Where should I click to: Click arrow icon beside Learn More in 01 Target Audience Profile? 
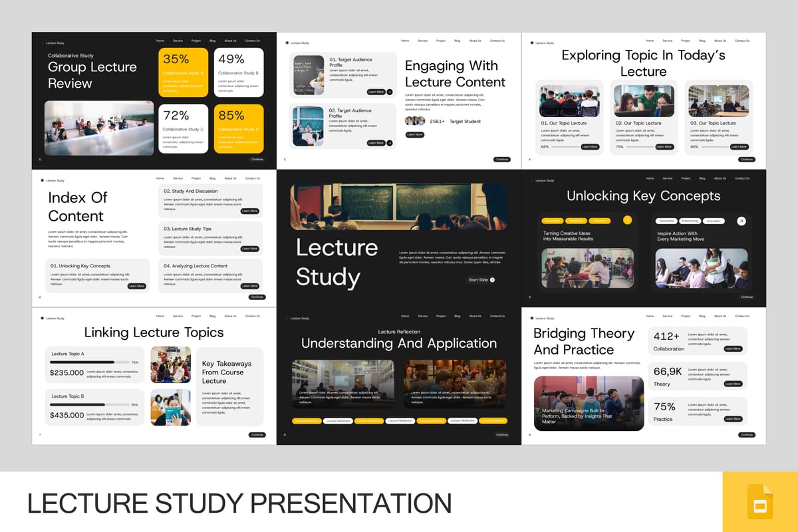click(390, 92)
